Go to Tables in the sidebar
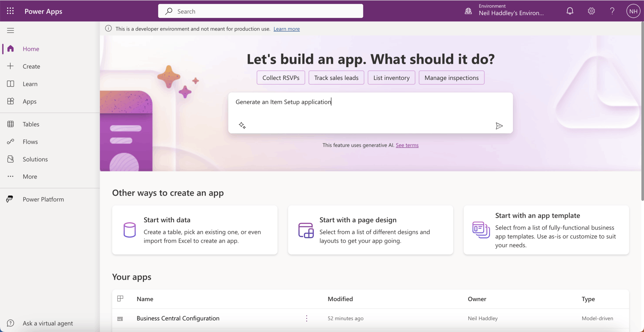The image size is (644, 332). tap(31, 124)
